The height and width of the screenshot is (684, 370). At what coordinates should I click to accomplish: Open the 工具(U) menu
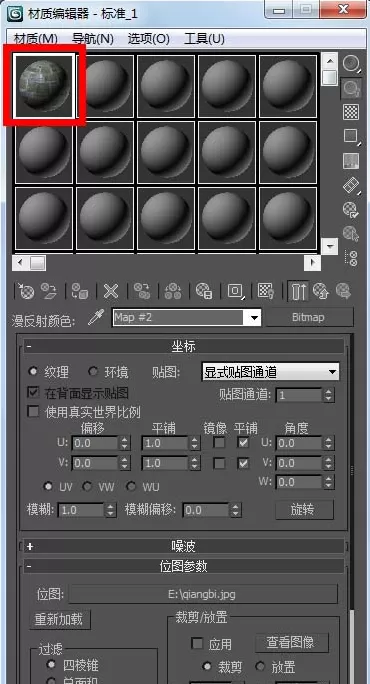(x=204, y=39)
